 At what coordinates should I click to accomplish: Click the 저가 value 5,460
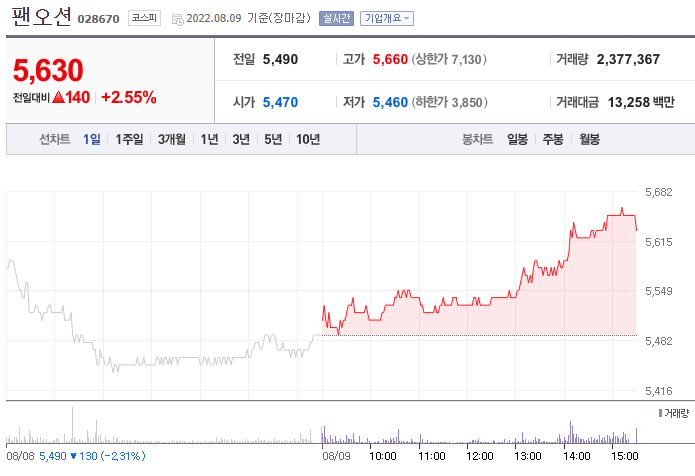[x=390, y=102]
